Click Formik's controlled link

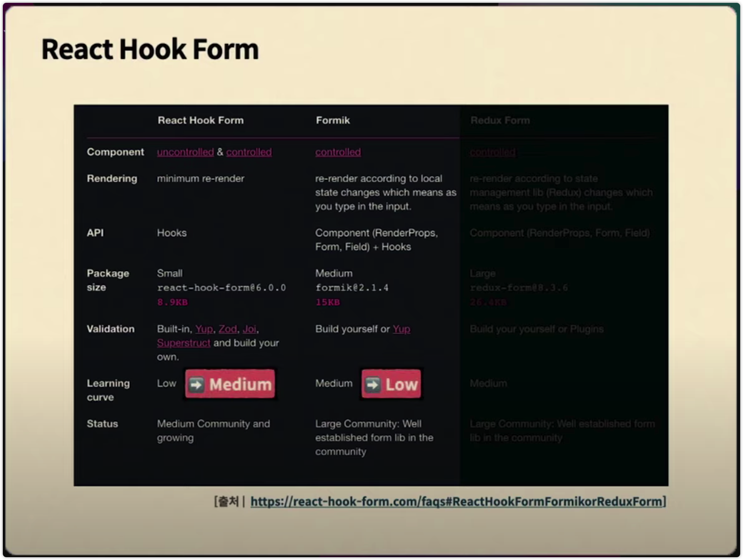[x=338, y=152]
